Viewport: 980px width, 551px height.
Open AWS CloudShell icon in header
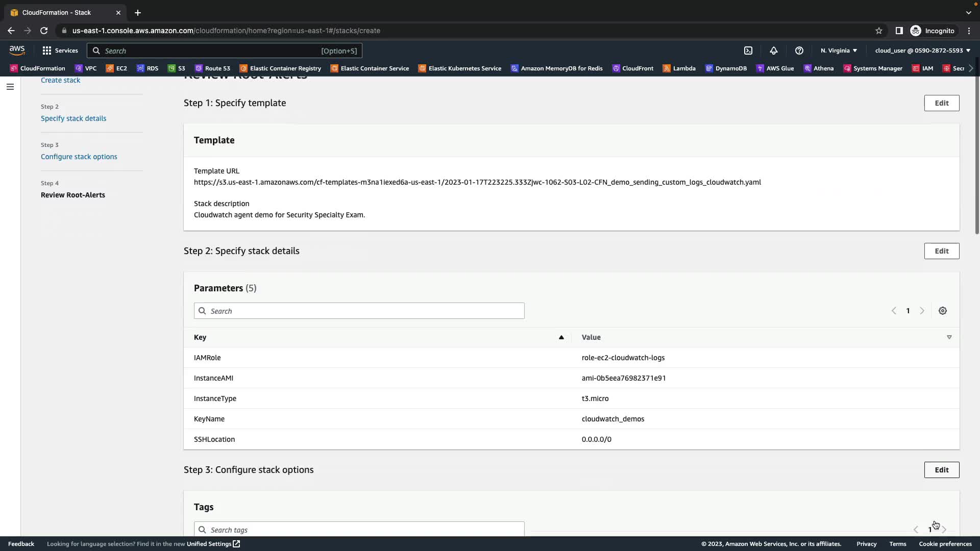(748, 51)
